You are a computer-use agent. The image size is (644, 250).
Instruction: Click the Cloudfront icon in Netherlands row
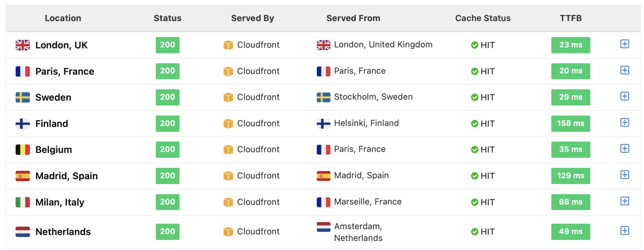[x=228, y=232]
